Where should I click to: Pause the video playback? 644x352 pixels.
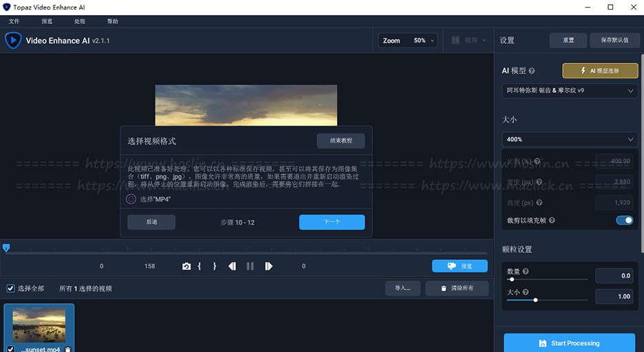pos(250,266)
